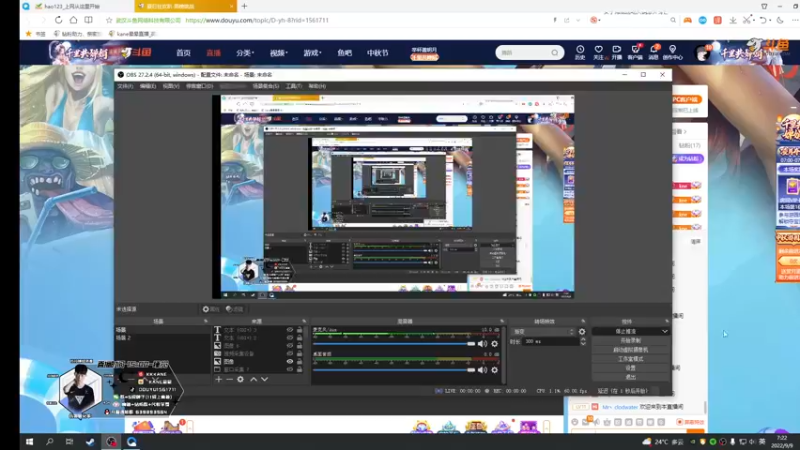Expand Douyu games menu
The image size is (800, 450).
click(x=312, y=53)
